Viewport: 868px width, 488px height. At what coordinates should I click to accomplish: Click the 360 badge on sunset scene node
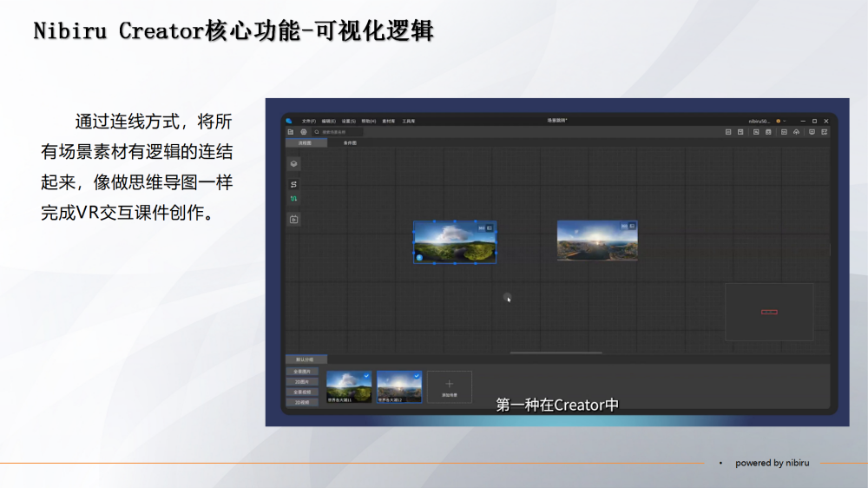pyautogui.click(x=624, y=226)
